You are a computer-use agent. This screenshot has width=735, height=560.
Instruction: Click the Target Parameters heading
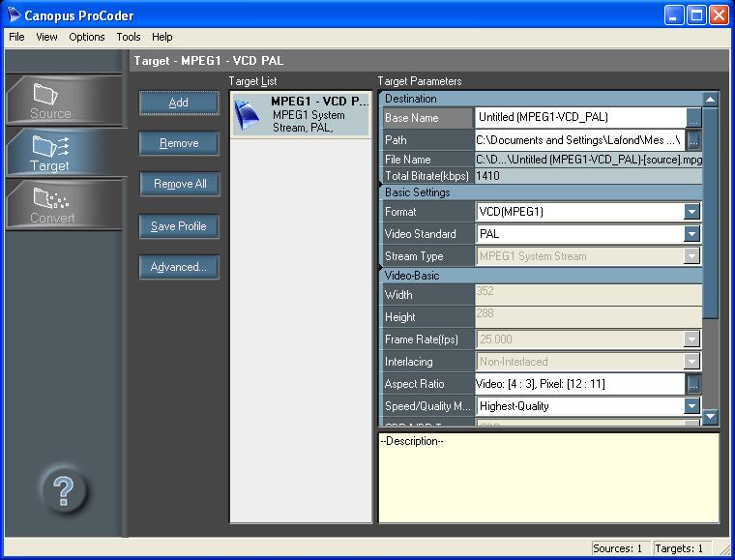(x=420, y=81)
